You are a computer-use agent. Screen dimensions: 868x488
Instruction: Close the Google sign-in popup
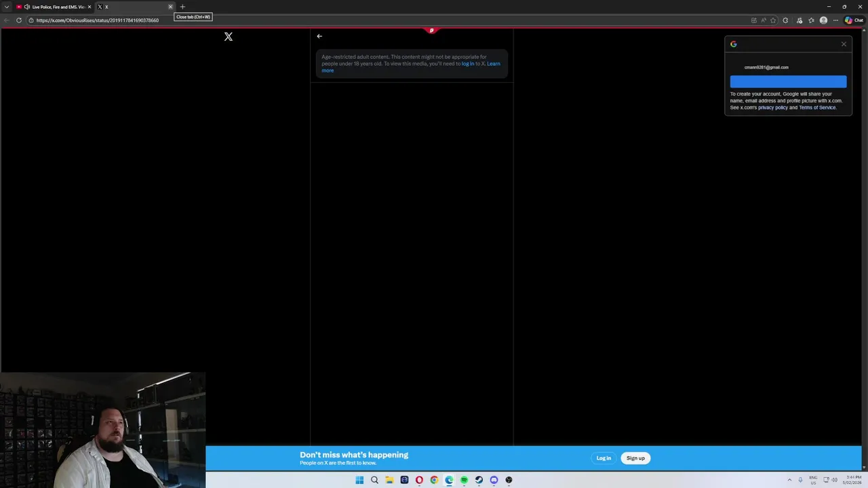pos(844,44)
